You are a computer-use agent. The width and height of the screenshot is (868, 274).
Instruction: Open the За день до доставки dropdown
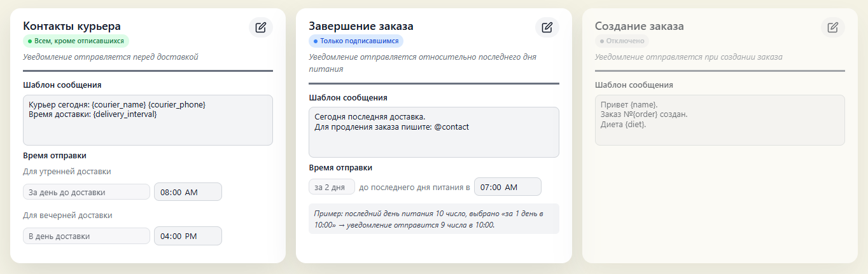[x=87, y=192]
